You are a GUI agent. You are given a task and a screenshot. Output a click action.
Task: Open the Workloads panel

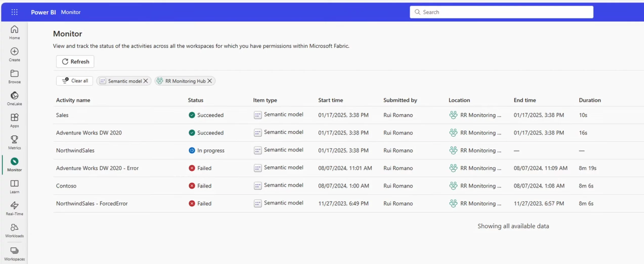click(x=14, y=230)
